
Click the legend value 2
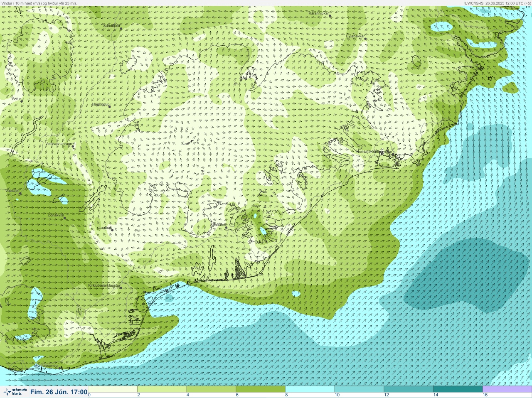pos(138,395)
